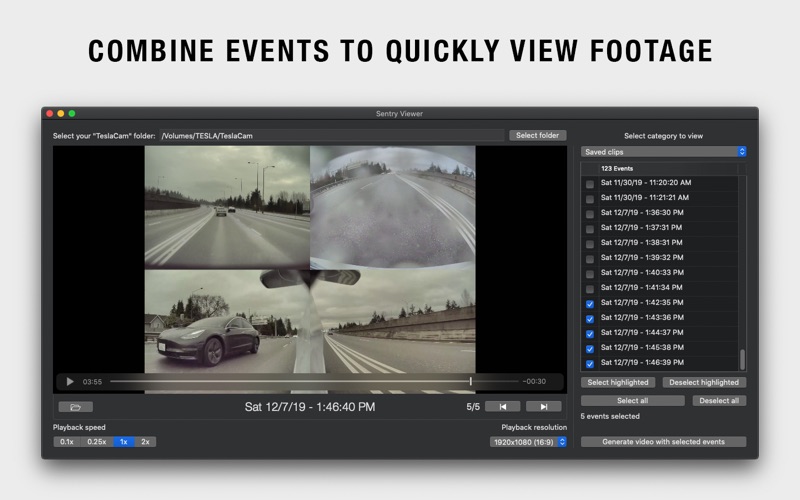Screen dimensions: 800x500
Task: Click the TeslaCam folder path field
Action: 332,136
